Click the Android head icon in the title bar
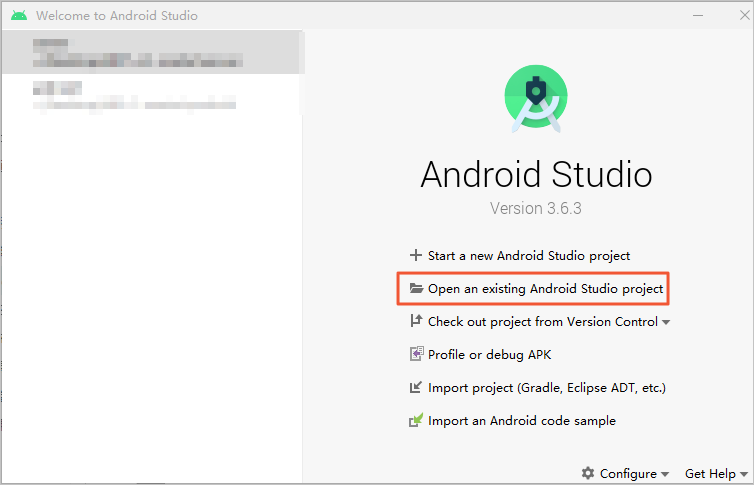Image resolution: width=754 pixels, height=485 pixels. point(19,15)
